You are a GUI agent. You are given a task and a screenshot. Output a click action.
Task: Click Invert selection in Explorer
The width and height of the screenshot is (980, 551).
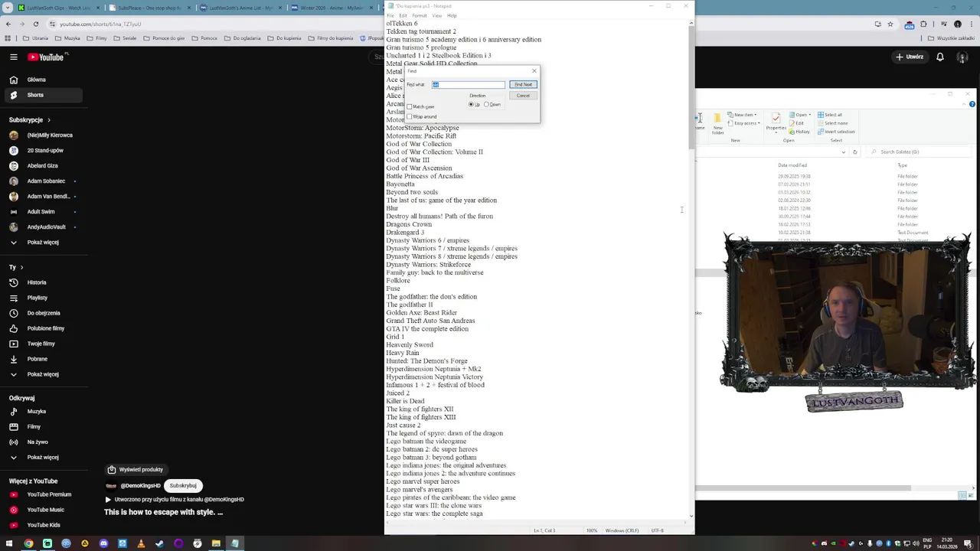coord(835,132)
